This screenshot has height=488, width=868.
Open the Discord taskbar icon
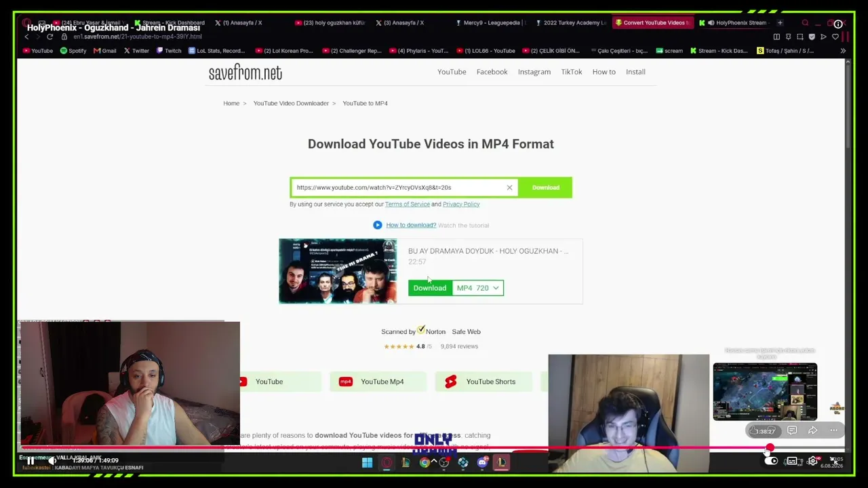tap(482, 463)
